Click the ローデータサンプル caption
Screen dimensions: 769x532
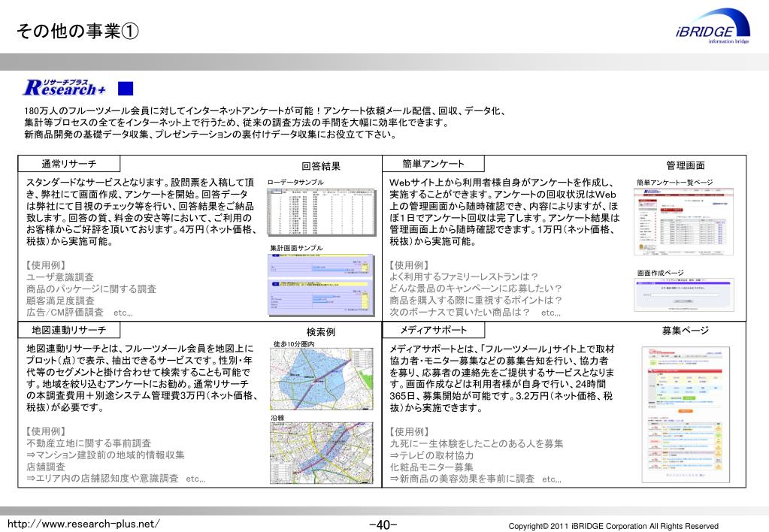point(295,182)
